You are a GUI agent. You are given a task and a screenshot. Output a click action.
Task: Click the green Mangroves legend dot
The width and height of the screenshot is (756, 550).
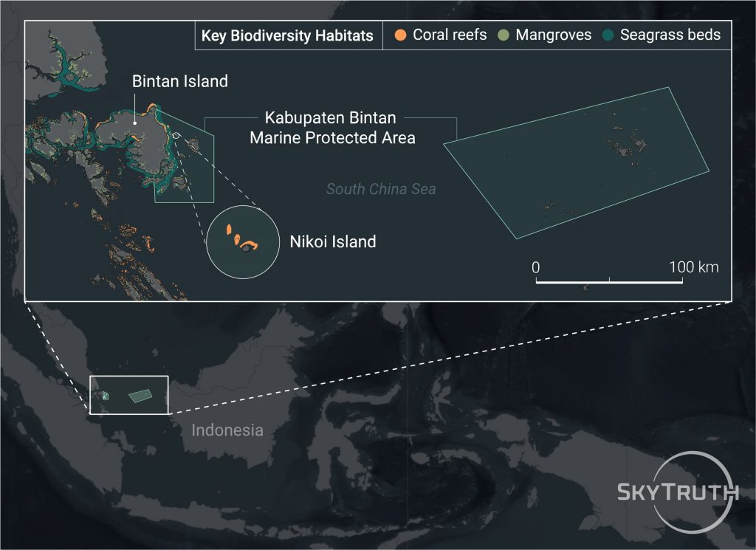[504, 35]
